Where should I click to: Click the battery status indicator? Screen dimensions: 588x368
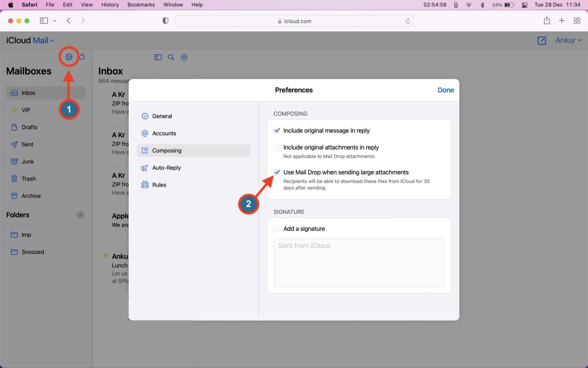pos(503,5)
